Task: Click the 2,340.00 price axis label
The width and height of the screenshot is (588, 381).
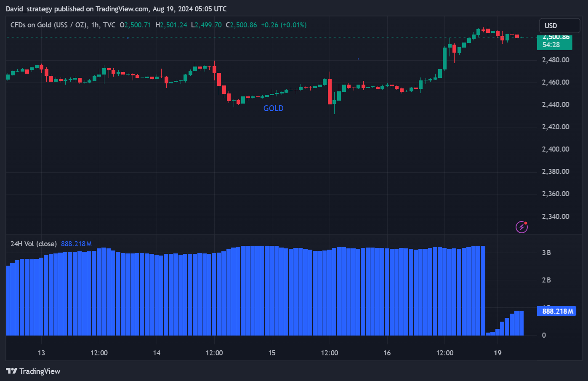Action: tap(556, 217)
